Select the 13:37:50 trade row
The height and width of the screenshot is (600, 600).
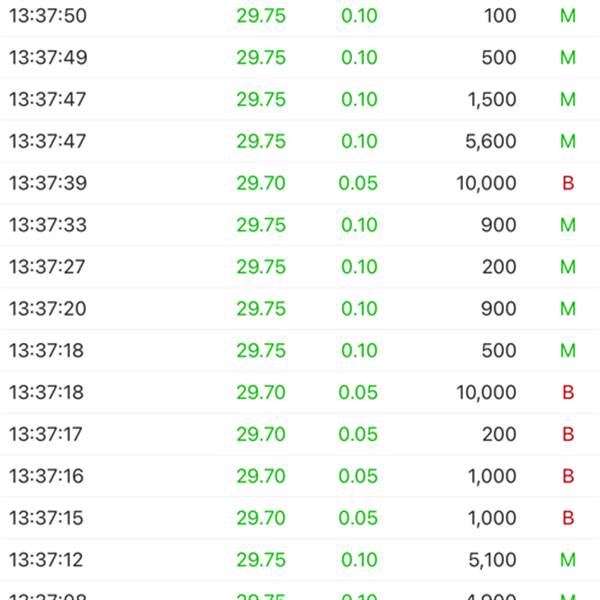tap(300, 16)
